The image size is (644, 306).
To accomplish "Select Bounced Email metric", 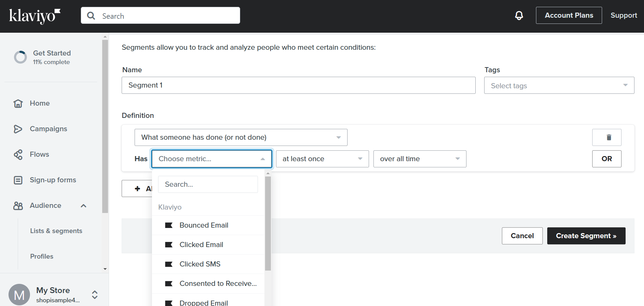I will [208, 225].
